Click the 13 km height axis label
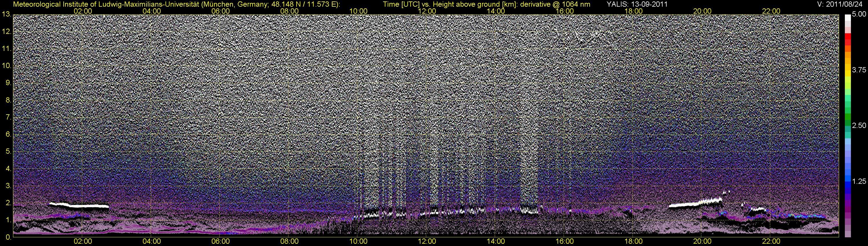The image size is (868, 246). [x=6, y=14]
